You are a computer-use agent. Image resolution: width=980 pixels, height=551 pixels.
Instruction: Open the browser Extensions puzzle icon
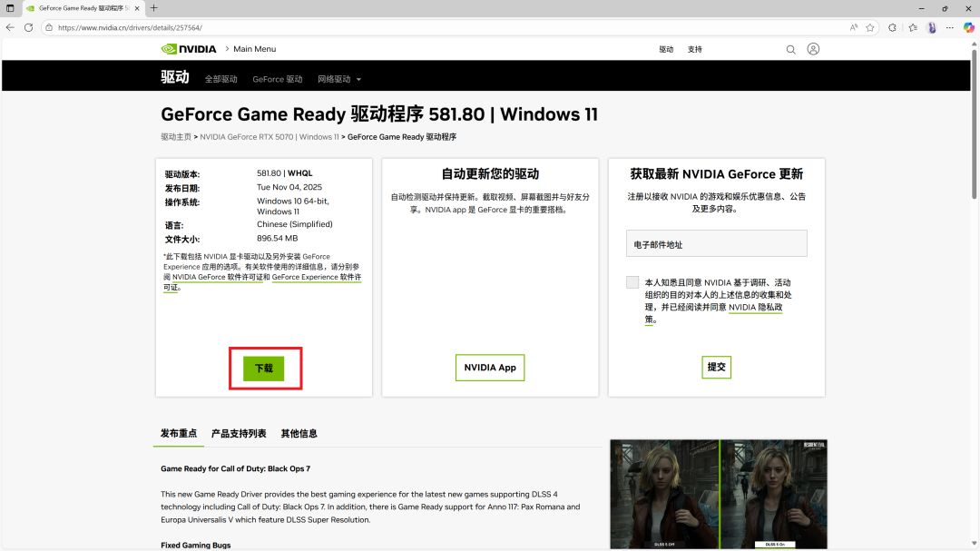892,27
